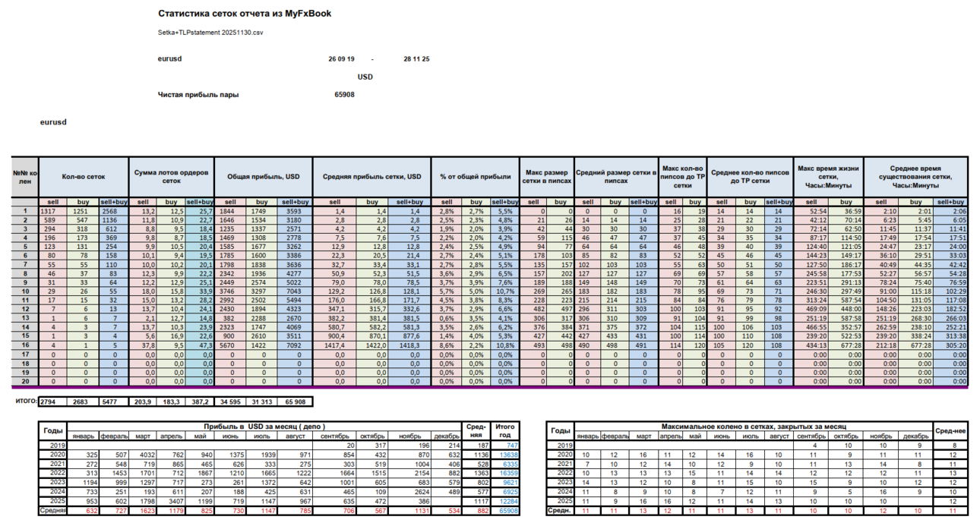Click the "Среднее кол-во пипсов до ТР сетки" header
980x526 pixels.
[x=750, y=177]
